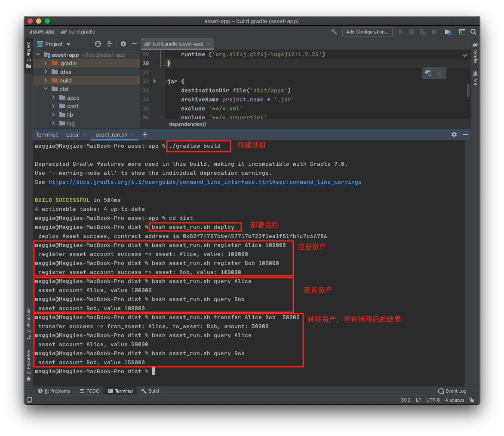This screenshot has width=504, height=436.
Task: Toggle the 1: Project side tab
Action: [29, 55]
